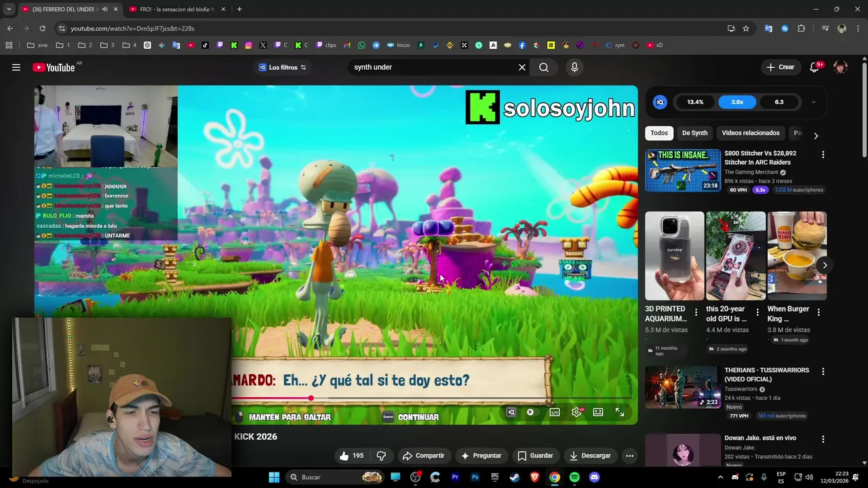
Task: Open player settings gear
Action: 576,412
